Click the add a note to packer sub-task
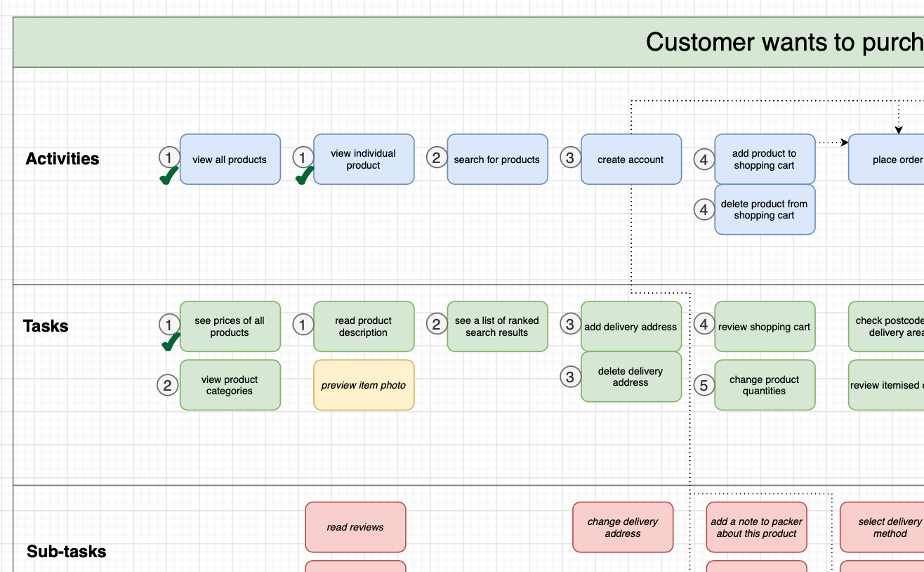This screenshot has height=572, width=924. pos(756,527)
